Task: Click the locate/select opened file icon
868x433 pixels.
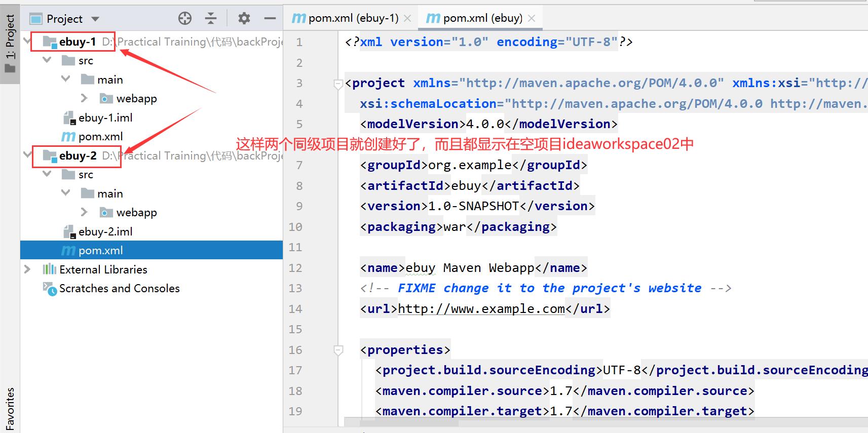Action: click(x=185, y=19)
